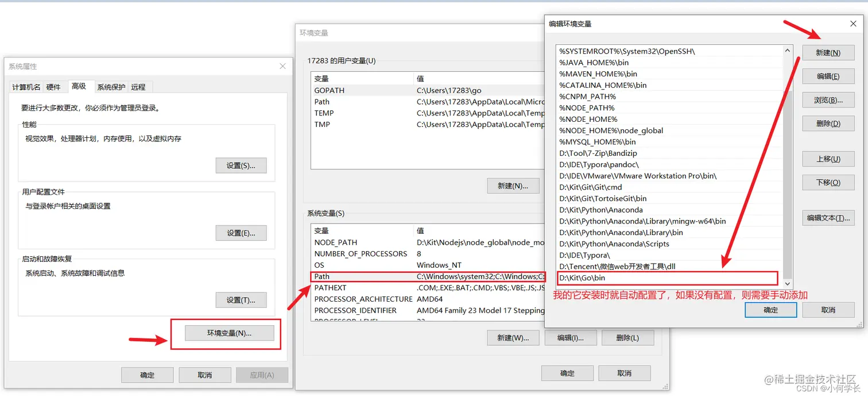Select %MYSQL_HOME%\bin entry

click(669, 142)
